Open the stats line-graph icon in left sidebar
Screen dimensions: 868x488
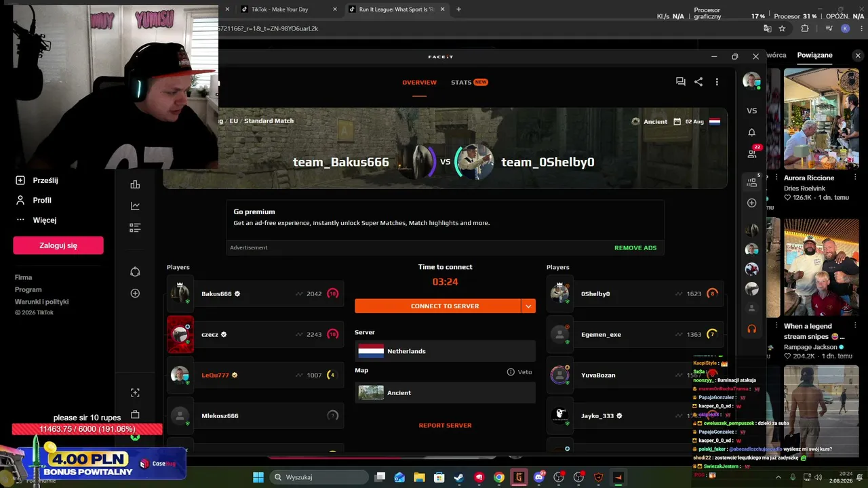[x=135, y=206]
